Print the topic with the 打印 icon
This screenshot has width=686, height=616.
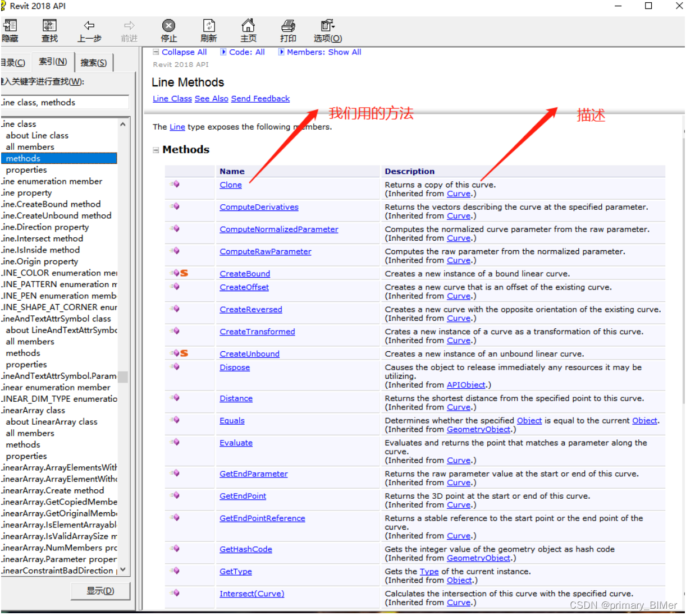click(288, 26)
